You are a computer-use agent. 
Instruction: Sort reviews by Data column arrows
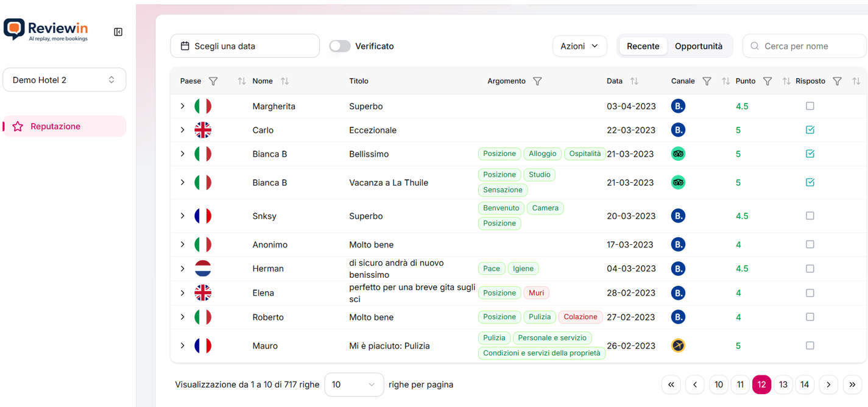tap(634, 81)
